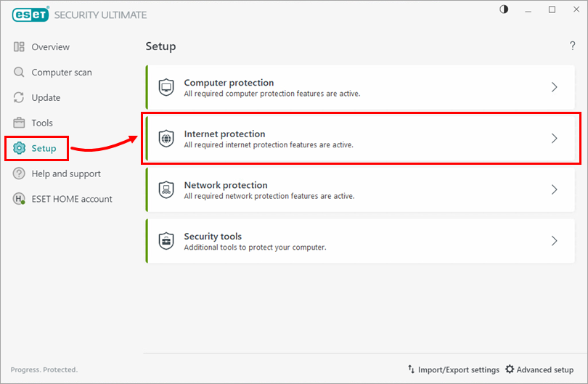Expand Computer protection chevron arrow
This screenshot has width=588, height=384.
(x=554, y=87)
